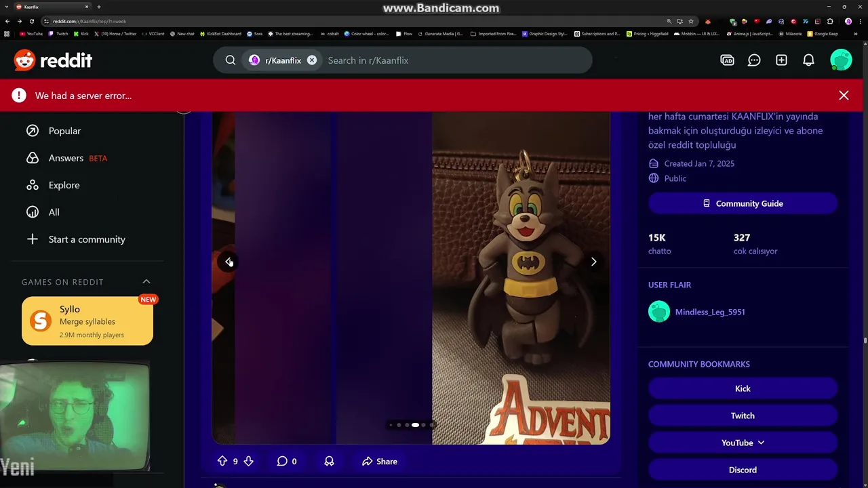868x488 pixels.
Task: Open the Twitch bookmark in bookmarks bar
Action: pyautogui.click(x=59, y=34)
